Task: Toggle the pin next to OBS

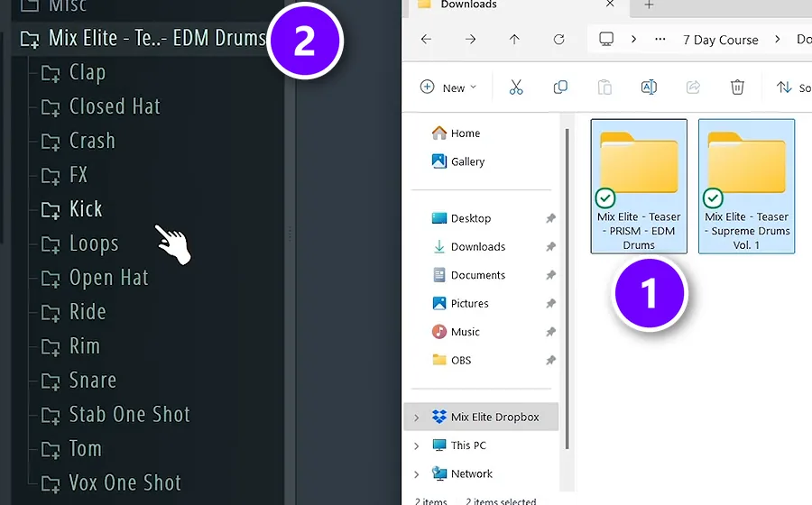Action: pos(550,360)
